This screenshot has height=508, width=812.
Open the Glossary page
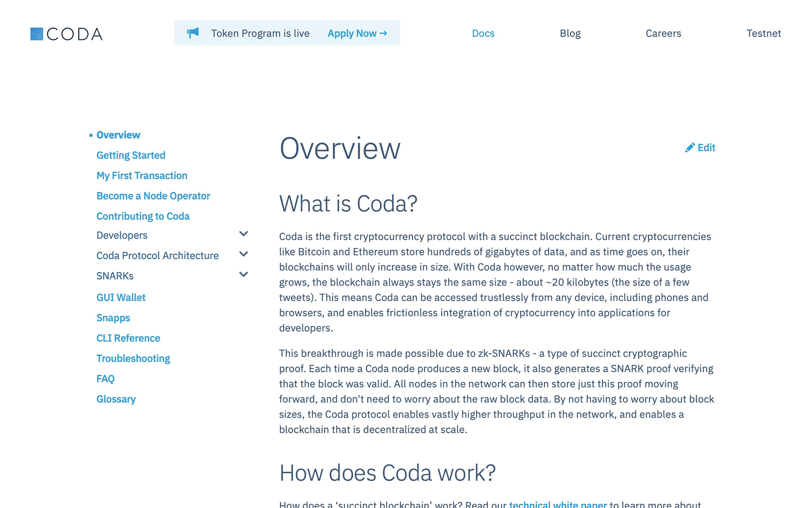(x=116, y=399)
